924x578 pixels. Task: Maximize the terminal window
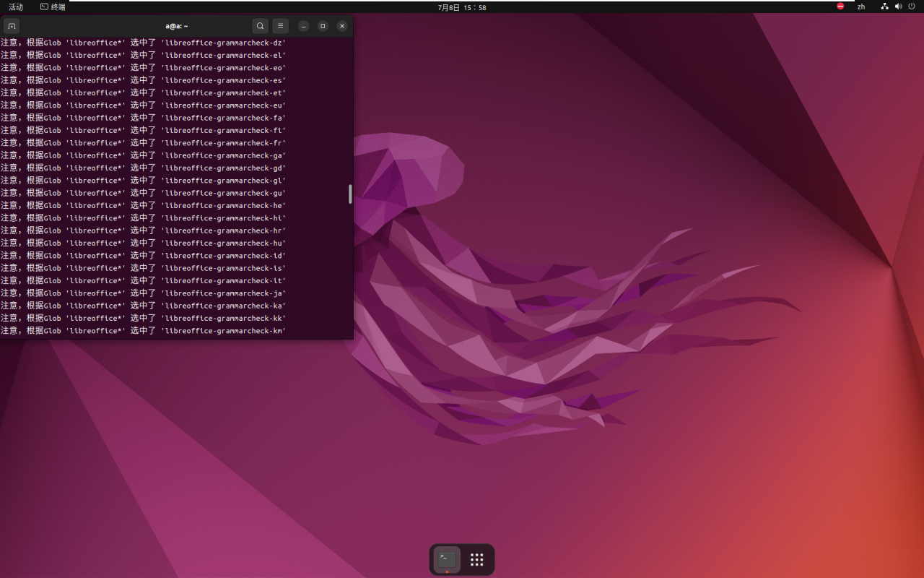tap(323, 26)
